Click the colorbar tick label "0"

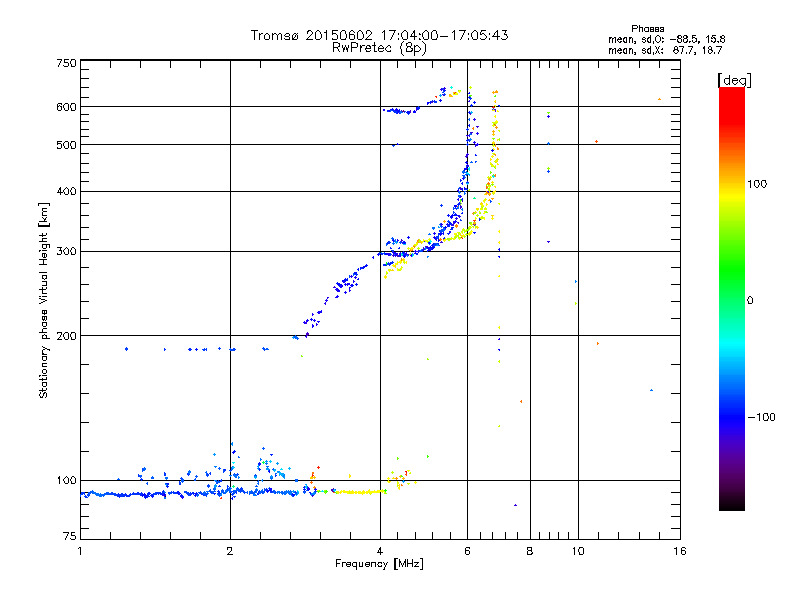[750, 300]
